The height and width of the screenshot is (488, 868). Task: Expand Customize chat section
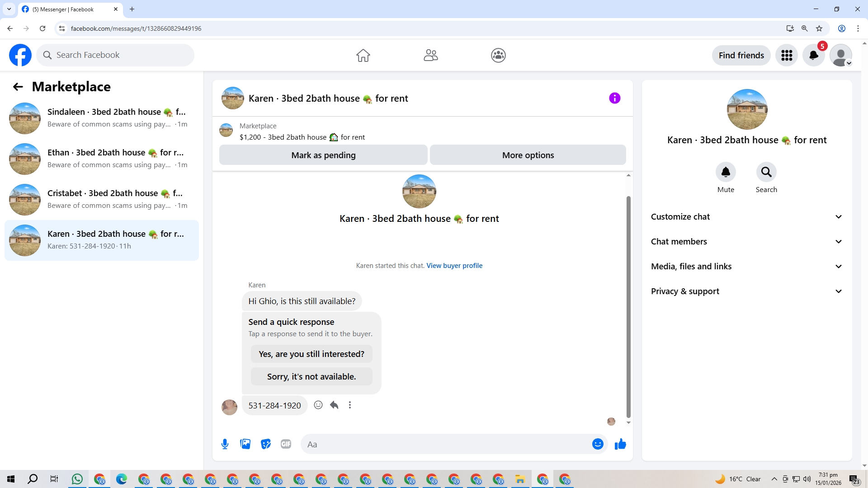pyautogui.click(x=747, y=217)
